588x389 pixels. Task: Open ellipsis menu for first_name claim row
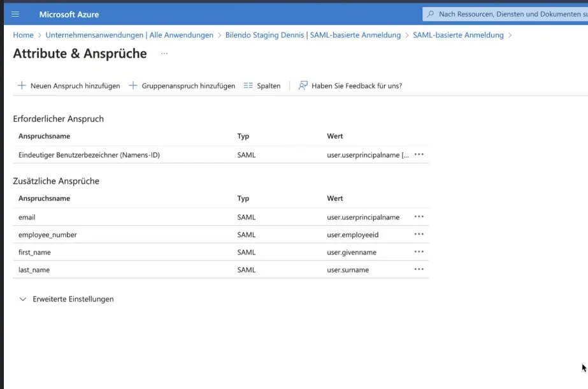pyautogui.click(x=419, y=252)
